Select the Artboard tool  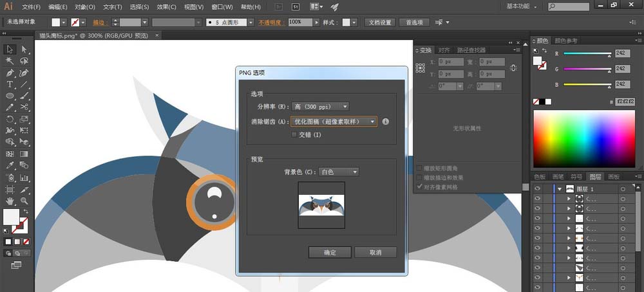coord(10,190)
